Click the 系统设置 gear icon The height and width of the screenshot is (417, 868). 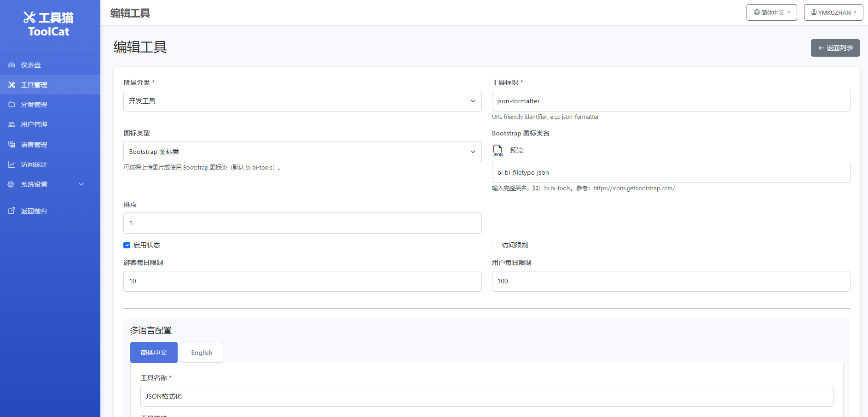11,184
